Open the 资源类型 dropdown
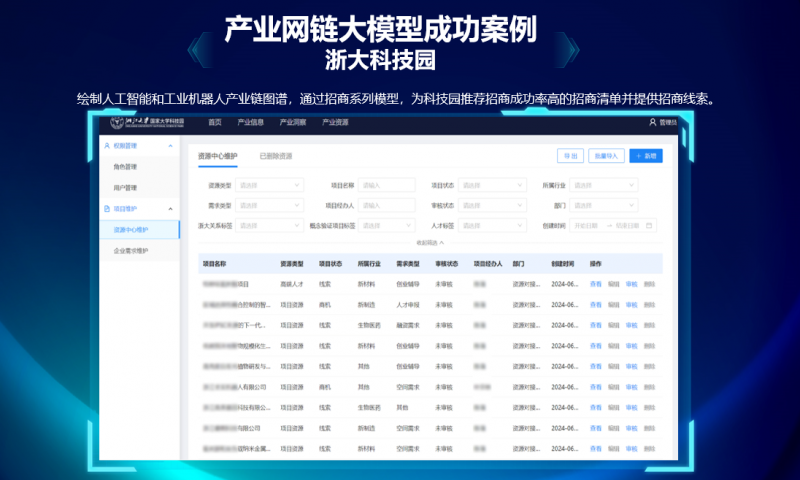The image size is (800, 480). [x=269, y=185]
